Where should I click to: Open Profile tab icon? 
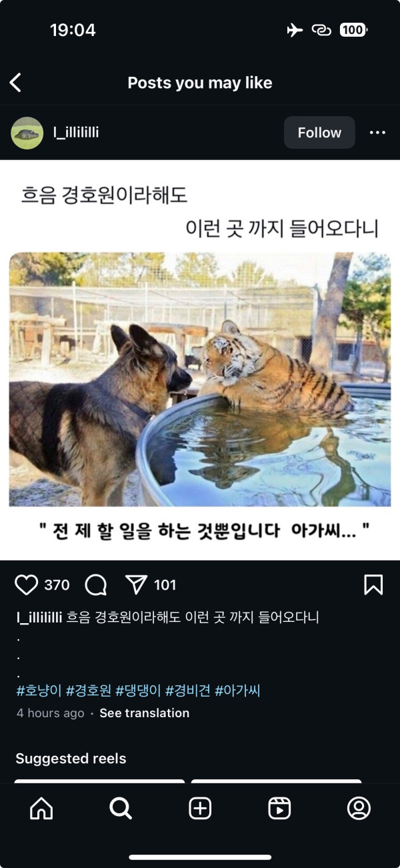click(359, 809)
